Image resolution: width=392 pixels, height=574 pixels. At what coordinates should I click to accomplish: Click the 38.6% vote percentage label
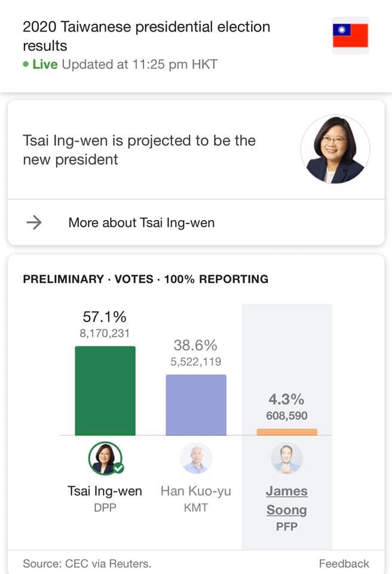point(195,345)
